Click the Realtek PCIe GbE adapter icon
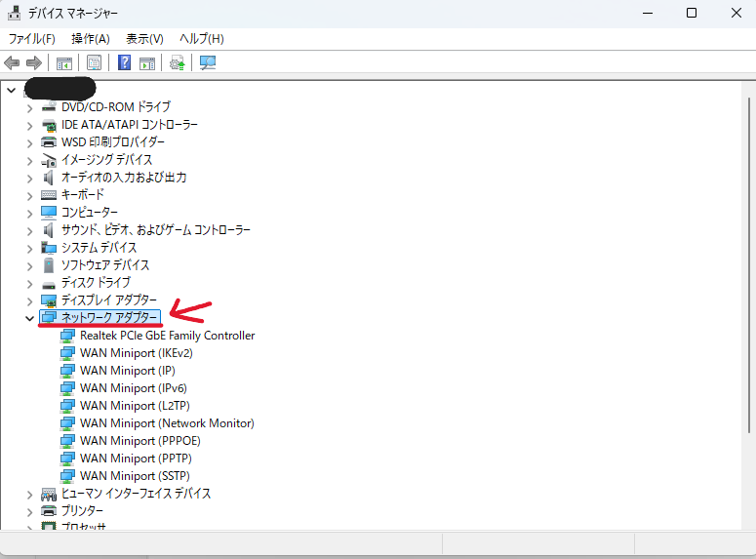The image size is (756, 559). pyautogui.click(x=68, y=336)
